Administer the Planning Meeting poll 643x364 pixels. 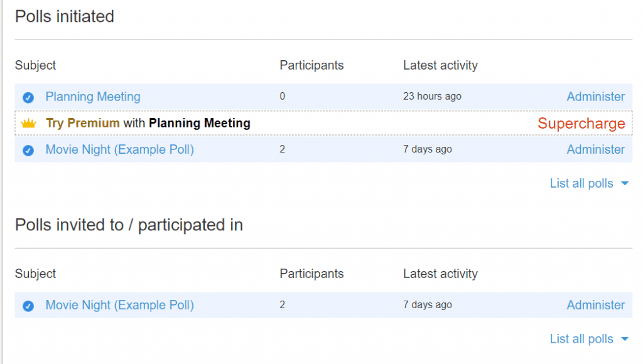coord(596,97)
